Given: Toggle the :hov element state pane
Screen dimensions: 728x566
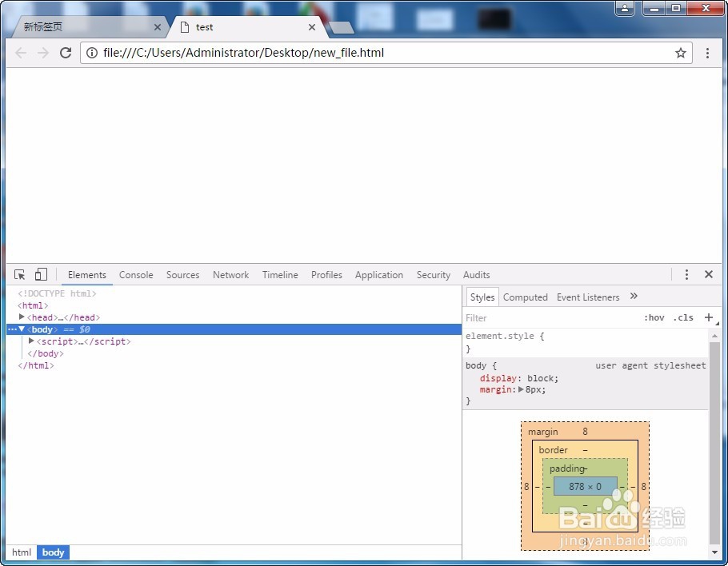Looking at the screenshot, I should (x=654, y=318).
